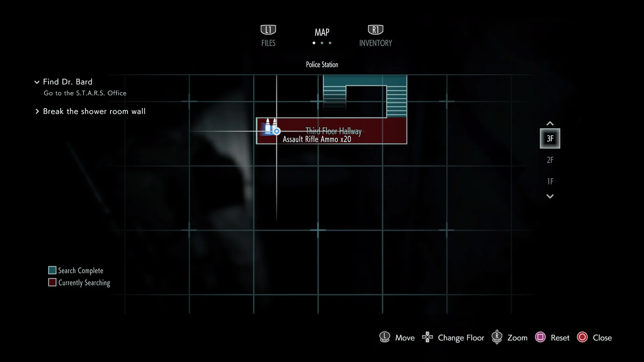Select the 2F floor level
This screenshot has width=644, height=362.
[550, 160]
